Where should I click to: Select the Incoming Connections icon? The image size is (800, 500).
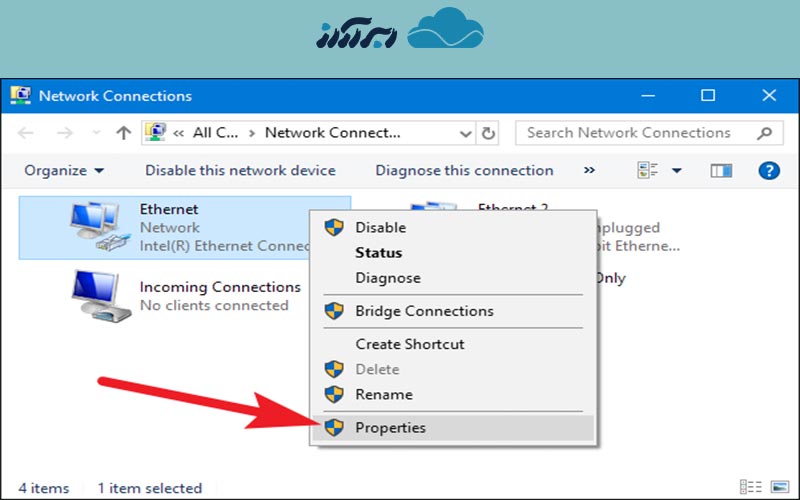click(x=98, y=296)
